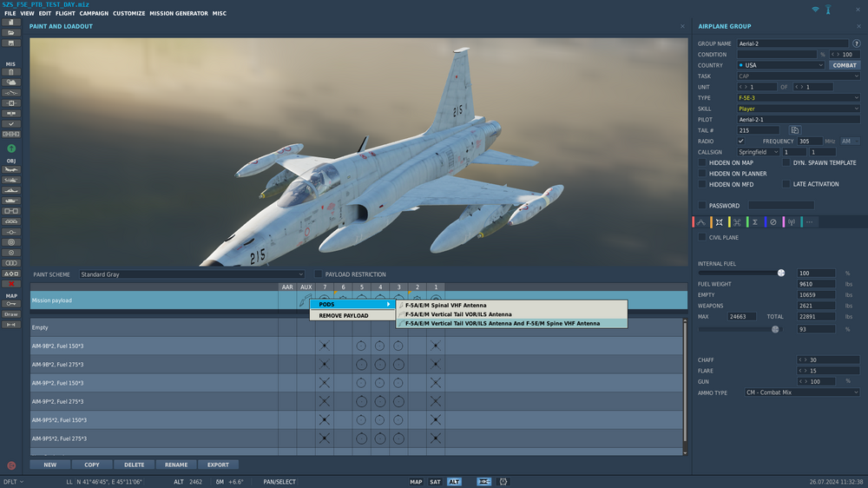Enable HIDDEN ON MFD checkbox
This screenshot has height=488, width=868.
702,184
